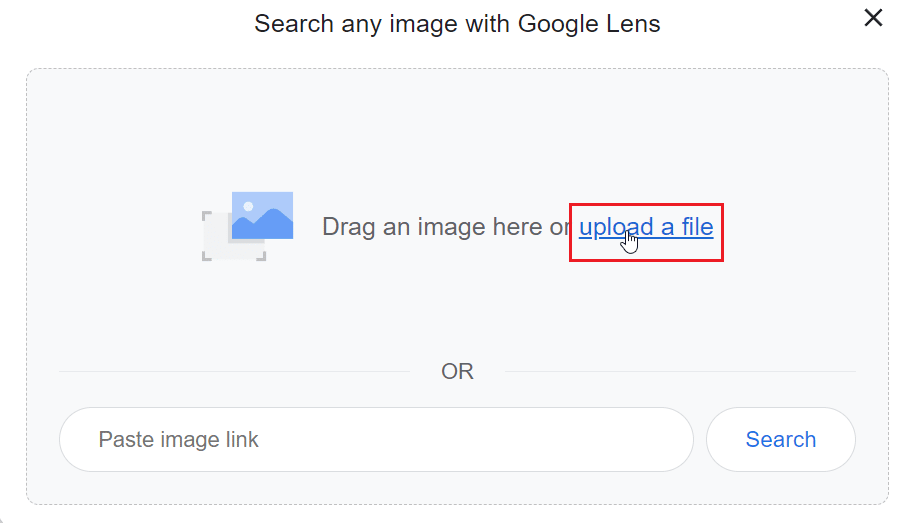
Task: Submit the image link with Search
Action: coord(780,440)
